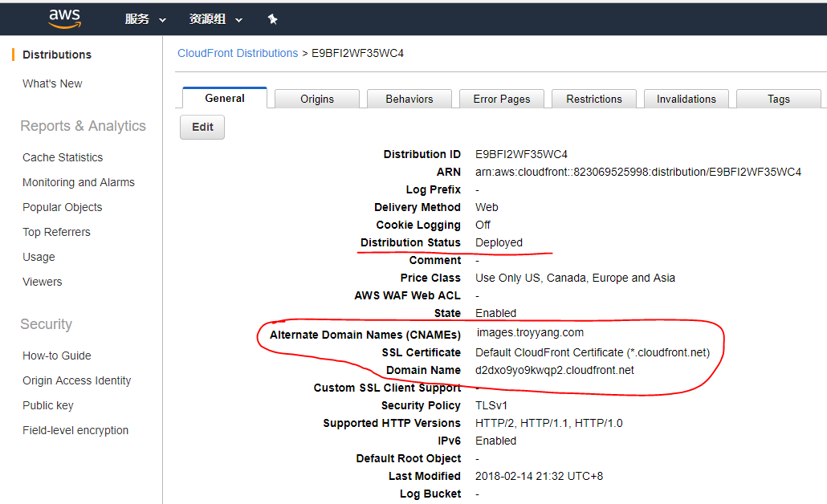
Task: Click the AWS logo icon
Action: [x=64, y=18]
